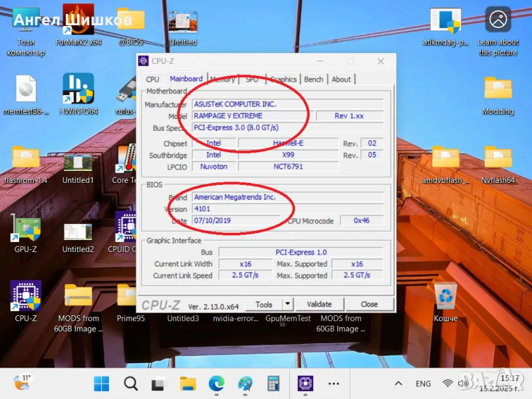Switch to the CPU tab
The image size is (532, 399).
(152, 79)
